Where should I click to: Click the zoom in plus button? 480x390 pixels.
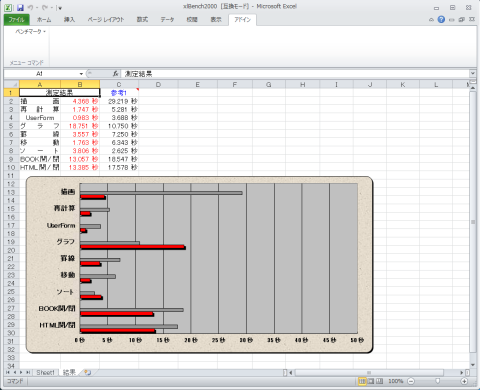464,381
